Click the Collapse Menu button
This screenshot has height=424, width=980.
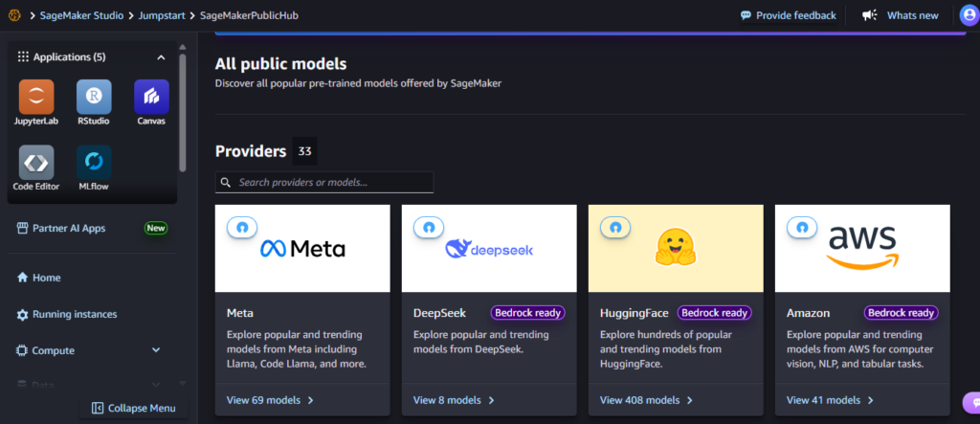tap(133, 409)
